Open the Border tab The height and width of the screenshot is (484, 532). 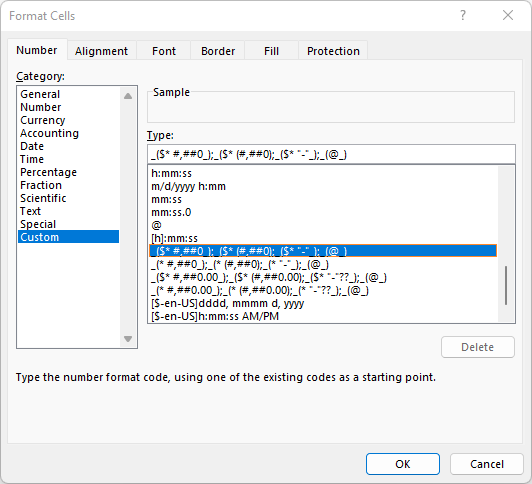[218, 51]
